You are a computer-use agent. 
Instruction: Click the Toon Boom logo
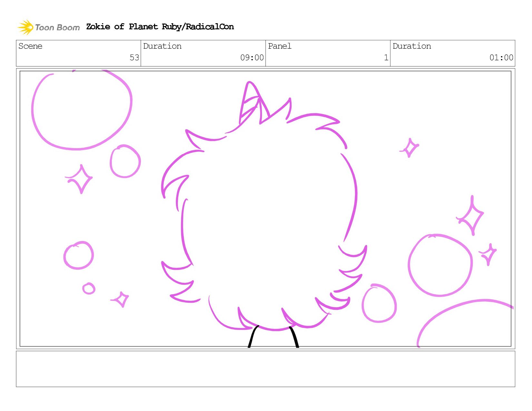(48, 27)
